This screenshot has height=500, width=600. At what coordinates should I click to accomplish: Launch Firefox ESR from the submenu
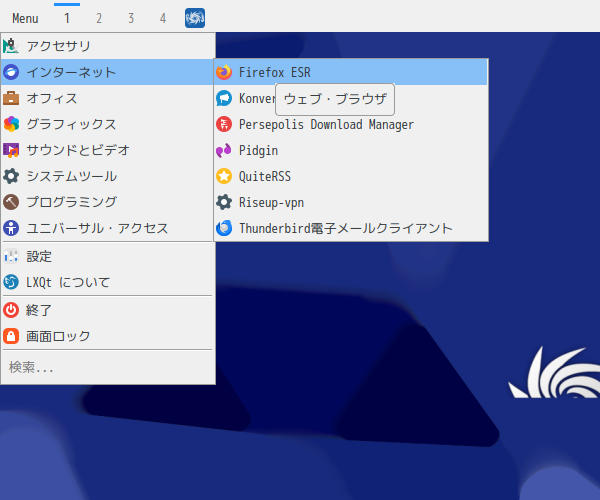351,72
